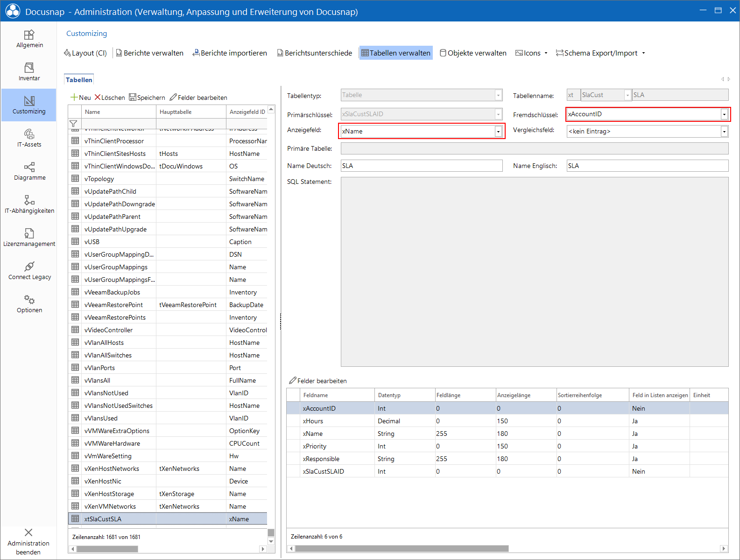Switch to Berichte verwalten

click(149, 53)
